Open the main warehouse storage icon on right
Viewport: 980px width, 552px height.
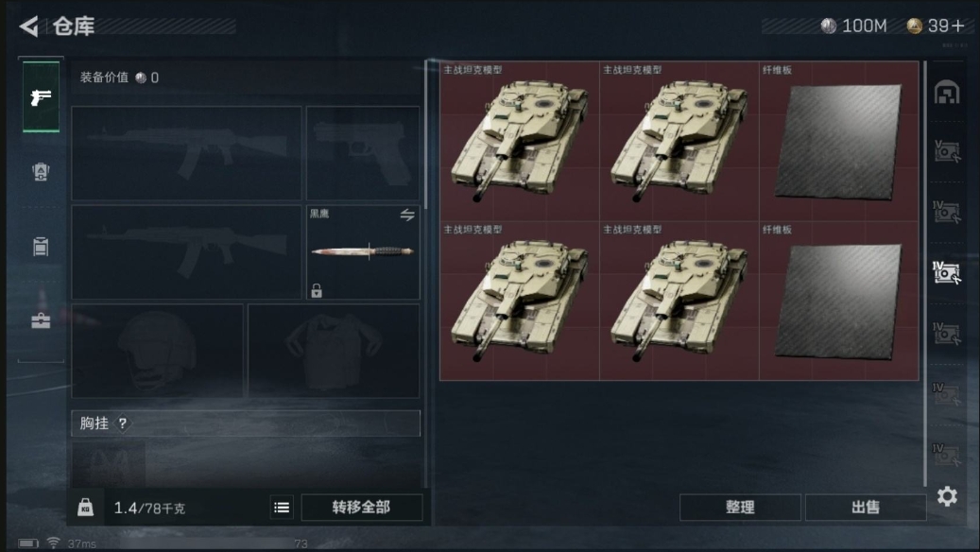pyautogui.click(x=947, y=93)
